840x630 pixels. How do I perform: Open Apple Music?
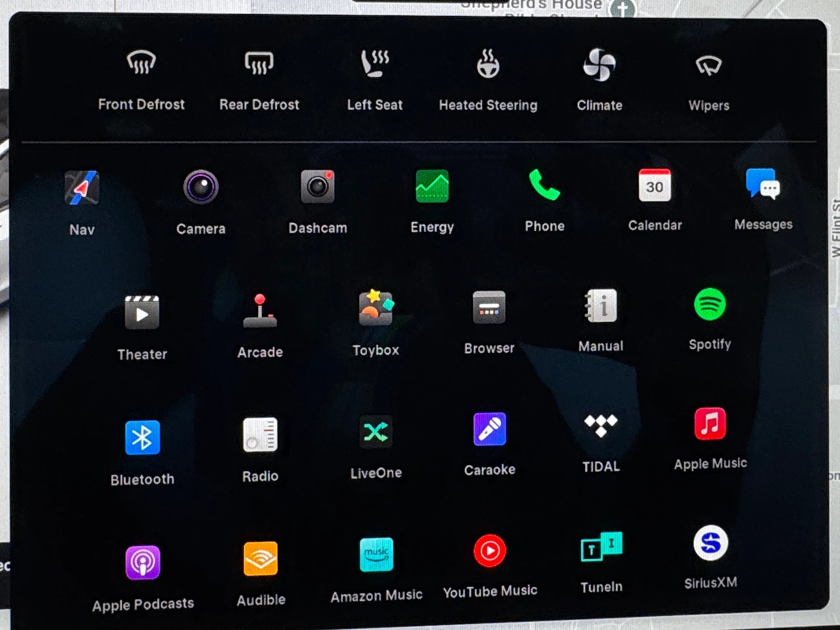pyautogui.click(x=710, y=423)
